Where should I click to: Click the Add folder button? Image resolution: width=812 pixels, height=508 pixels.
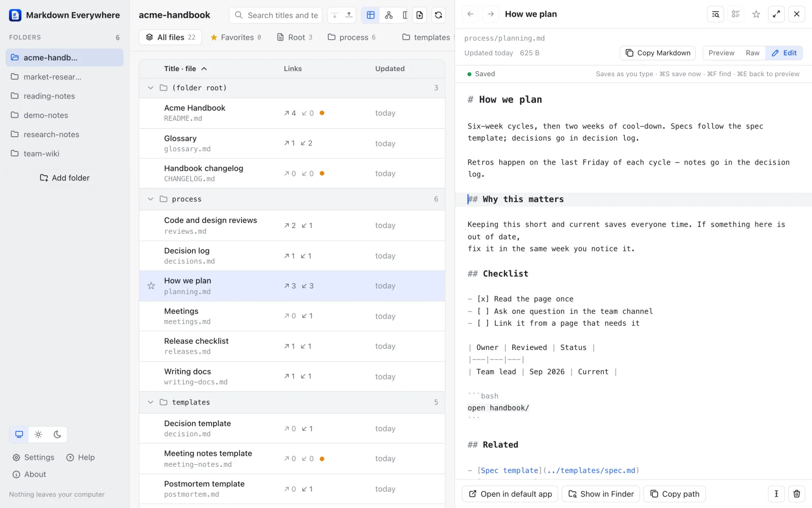click(x=64, y=178)
